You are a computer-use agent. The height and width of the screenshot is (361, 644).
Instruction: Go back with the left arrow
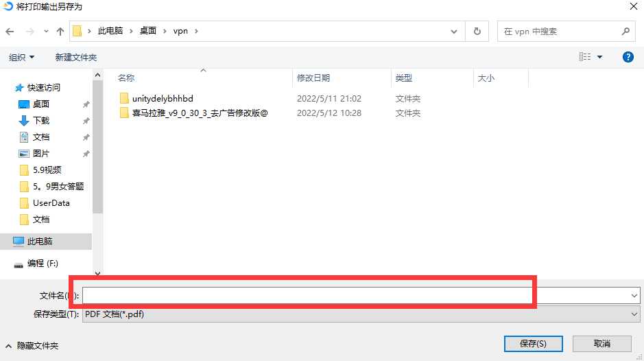[10, 32]
